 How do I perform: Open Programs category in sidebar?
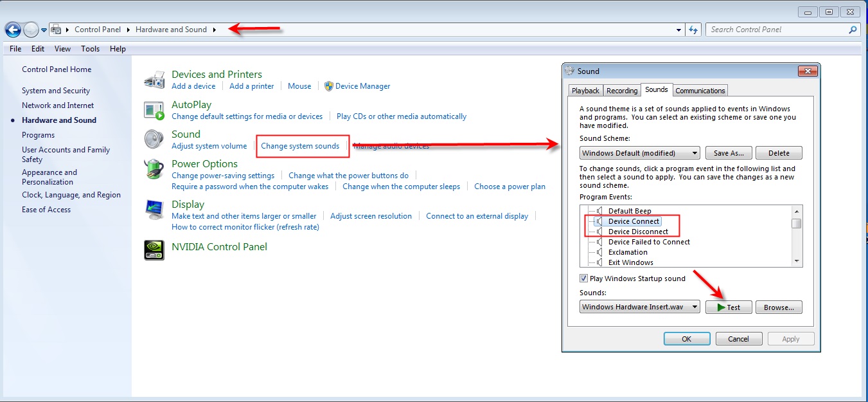pos(38,135)
